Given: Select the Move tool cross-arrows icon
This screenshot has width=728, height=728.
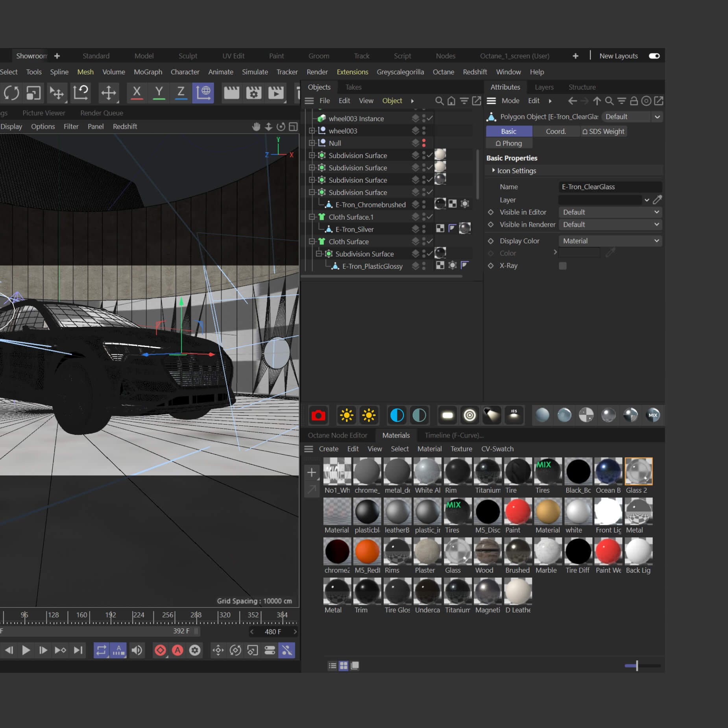Looking at the screenshot, I should click(x=108, y=92).
